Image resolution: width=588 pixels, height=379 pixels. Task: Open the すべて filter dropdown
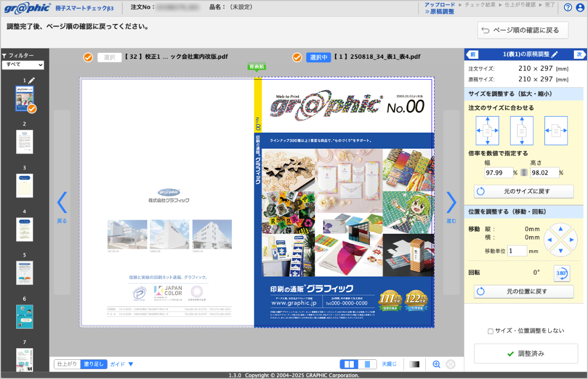(x=23, y=65)
